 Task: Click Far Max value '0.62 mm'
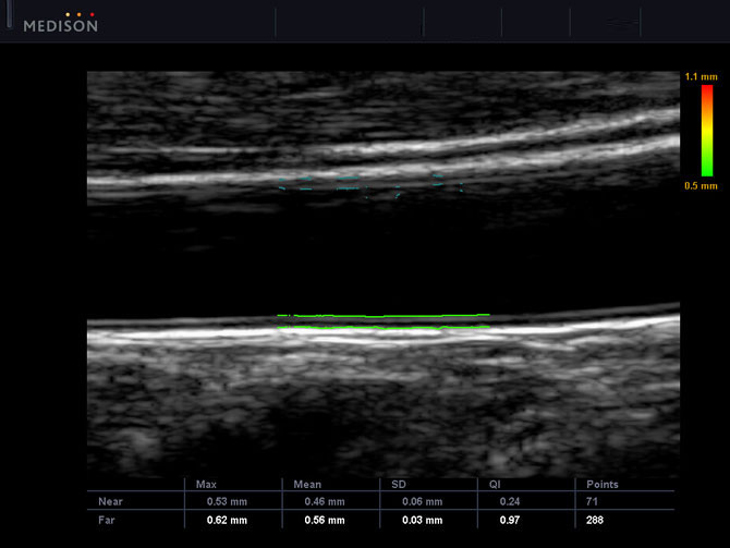tap(227, 520)
